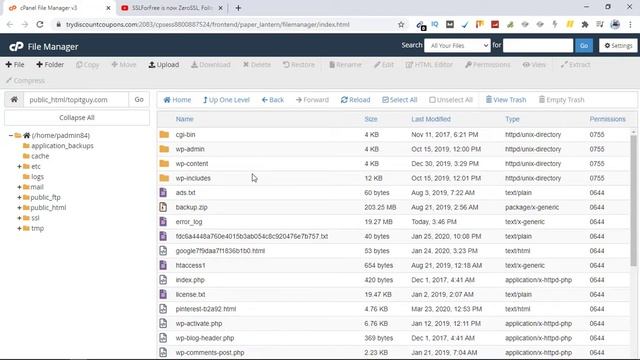Open Settings gear button
This screenshot has width=640, height=360.
[x=618, y=45]
